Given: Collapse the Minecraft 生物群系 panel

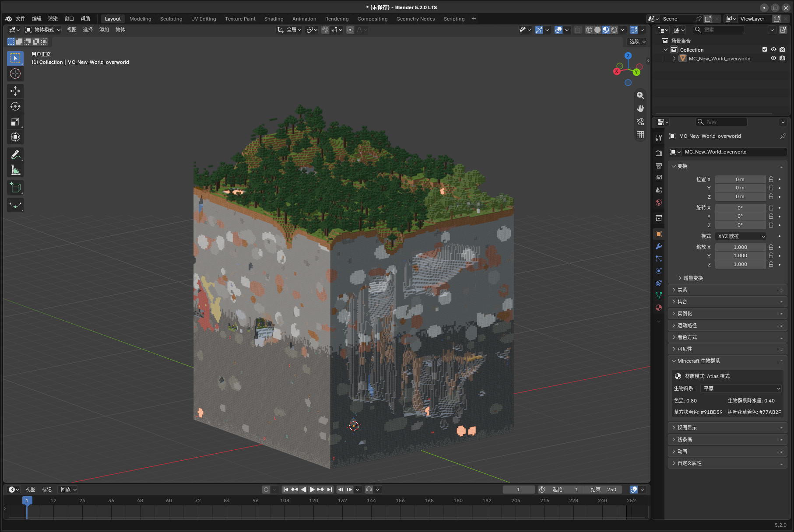Looking at the screenshot, I should (x=727, y=361).
